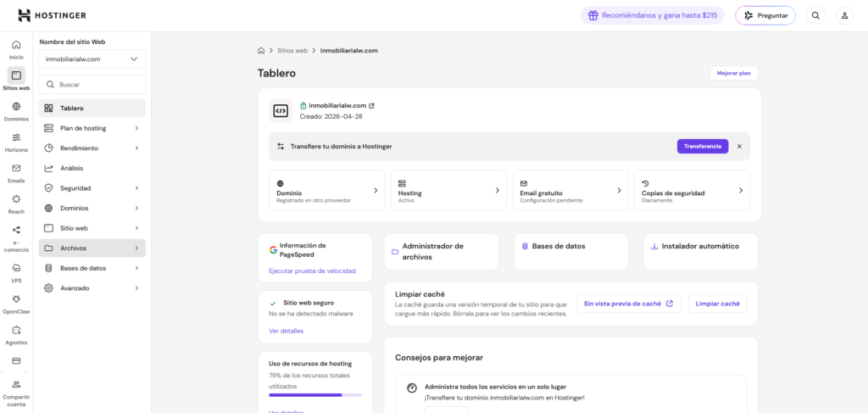Click the Google PageSpeed icon

pyautogui.click(x=274, y=249)
